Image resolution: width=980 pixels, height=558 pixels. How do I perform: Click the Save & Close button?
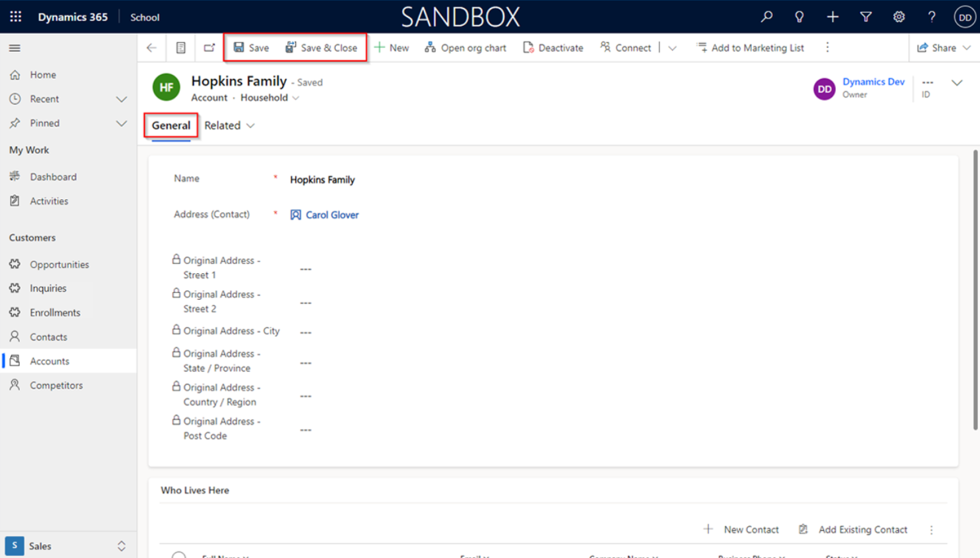[322, 48]
